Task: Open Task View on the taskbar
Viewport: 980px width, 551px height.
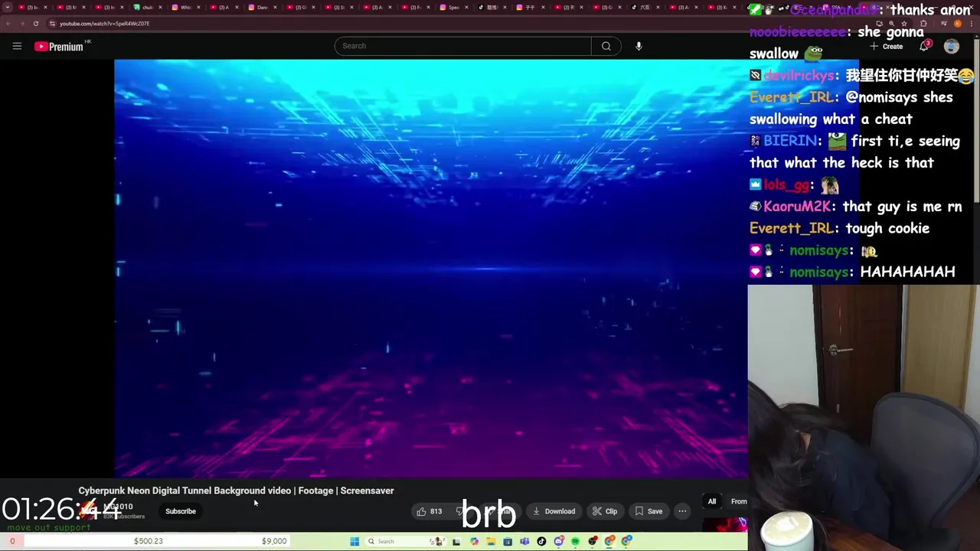Action: [x=456, y=542]
